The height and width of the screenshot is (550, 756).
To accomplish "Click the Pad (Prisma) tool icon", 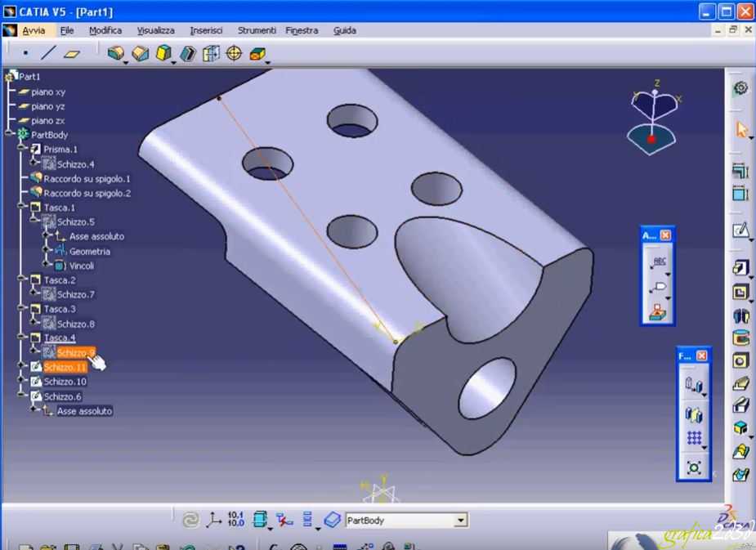I will [740, 268].
